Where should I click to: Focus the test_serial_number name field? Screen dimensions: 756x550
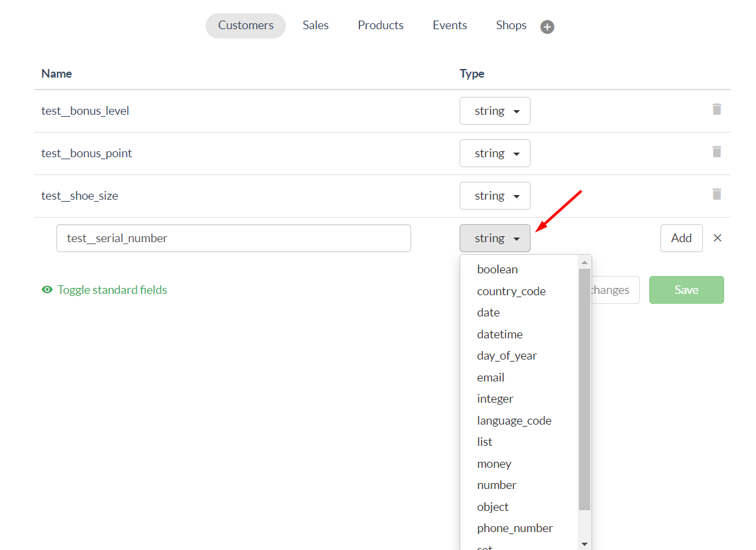point(233,238)
